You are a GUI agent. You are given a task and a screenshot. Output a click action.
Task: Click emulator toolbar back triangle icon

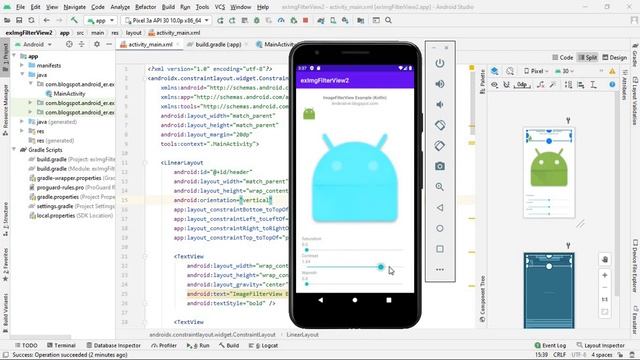click(x=440, y=208)
